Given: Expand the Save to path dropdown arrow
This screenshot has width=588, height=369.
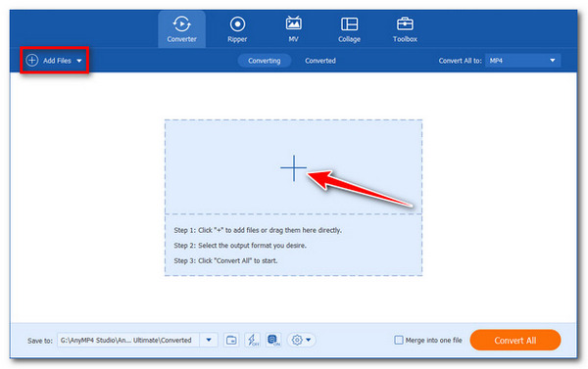Looking at the screenshot, I should (x=209, y=341).
